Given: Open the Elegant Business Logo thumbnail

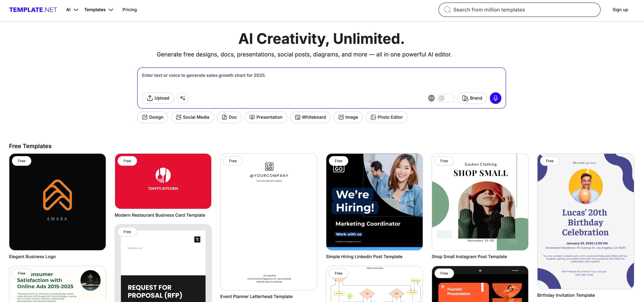Looking at the screenshot, I should tap(57, 202).
